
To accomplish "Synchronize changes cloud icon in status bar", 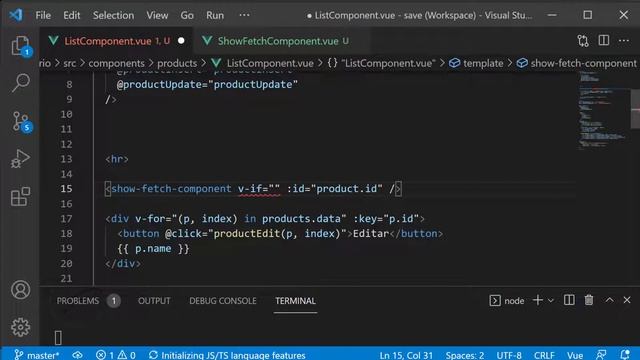I will click(x=78, y=355).
